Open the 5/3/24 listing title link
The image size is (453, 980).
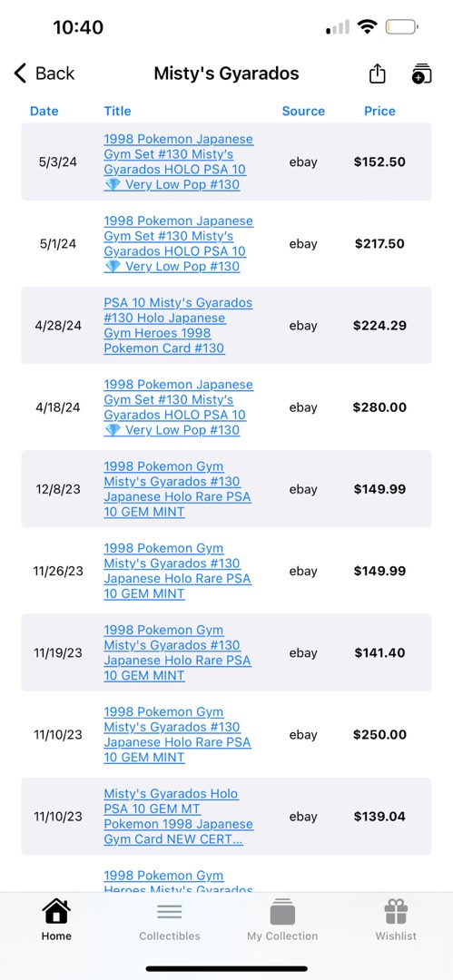pyautogui.click(x=178, y=162)
